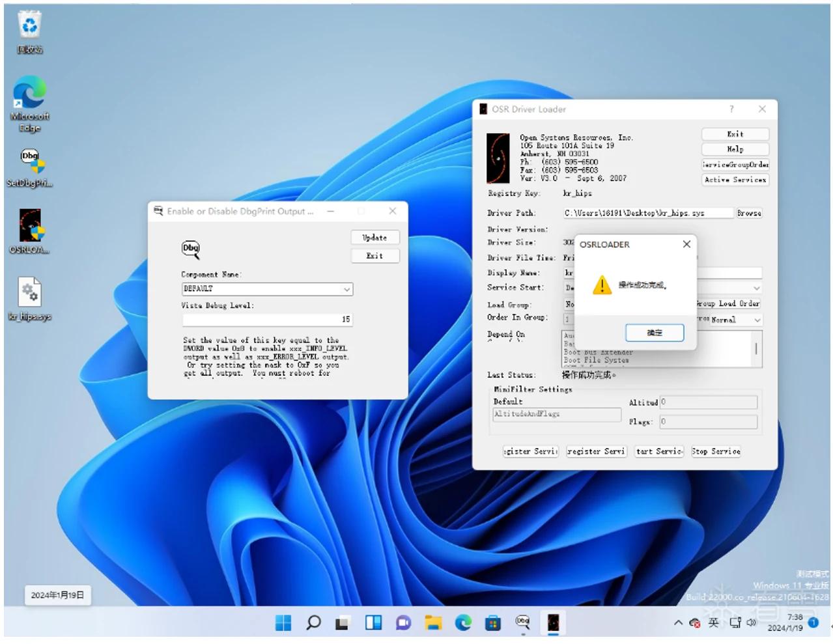This screenshot has height=644, width=833.
Task: Confirm the OSRLOADER message dialog button
Action: (x=655, y=333)
